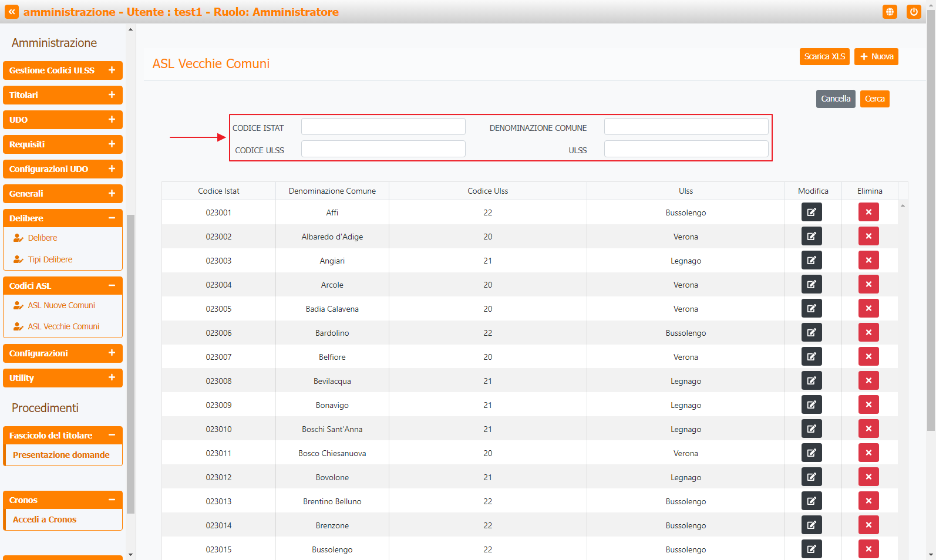The image size is (936, 560).
Task: Collapse the sidebar with the double-arrow icon
Action: point(12,12)
